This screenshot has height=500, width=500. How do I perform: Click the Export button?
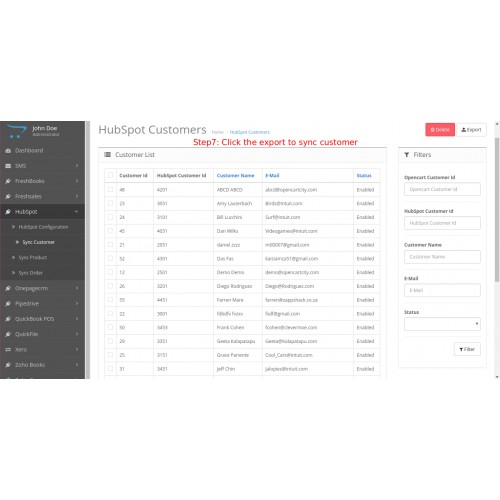pos(471,130)
